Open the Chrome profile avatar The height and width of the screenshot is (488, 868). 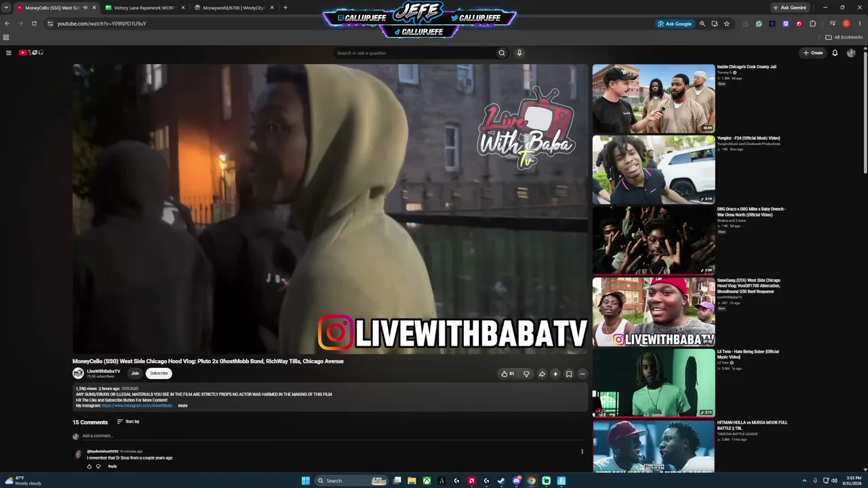pos(846,24)
